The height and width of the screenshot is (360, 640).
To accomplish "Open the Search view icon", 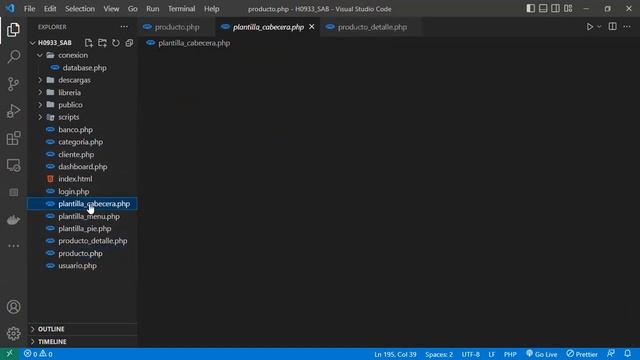I will point(13,57).
